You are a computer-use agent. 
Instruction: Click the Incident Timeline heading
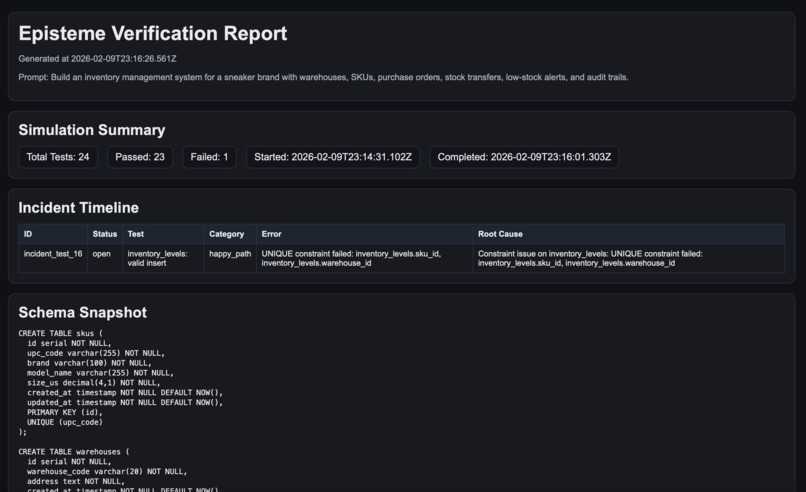79,208
